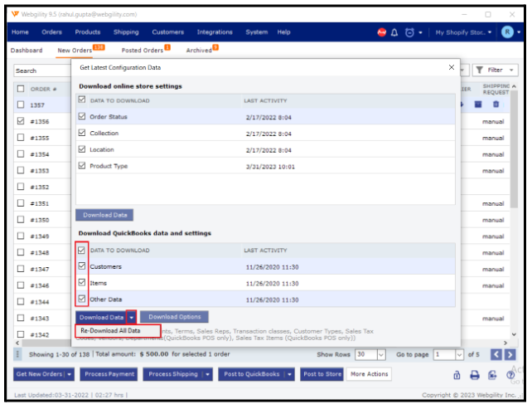Switch to the Dashboard tab
The image size is (532, 409).
[27, 51]
